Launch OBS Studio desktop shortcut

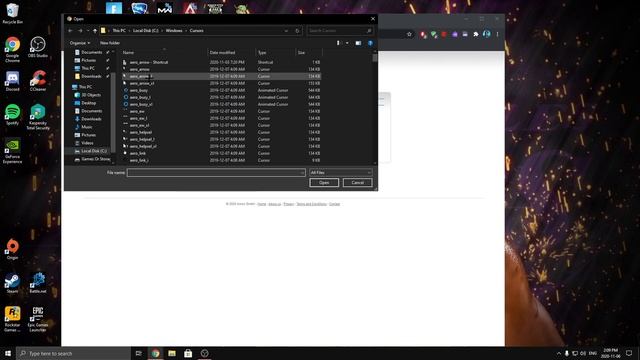tap(38, 47)
